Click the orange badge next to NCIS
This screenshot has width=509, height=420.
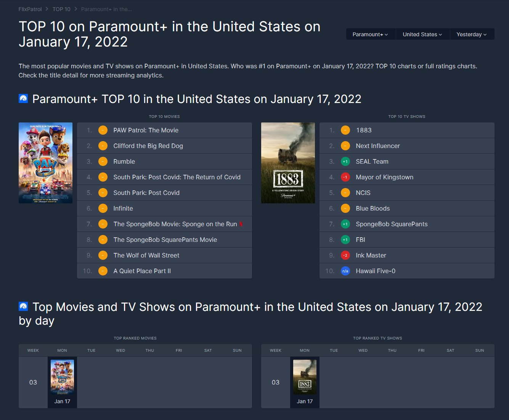(x=345, y=193)
